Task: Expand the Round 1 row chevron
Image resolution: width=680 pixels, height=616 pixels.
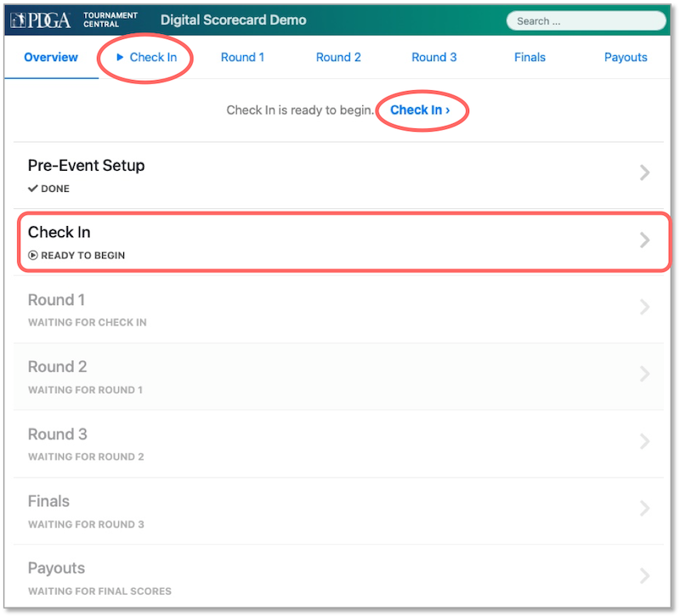Action: pyautogui.click(x=644, y=307)
